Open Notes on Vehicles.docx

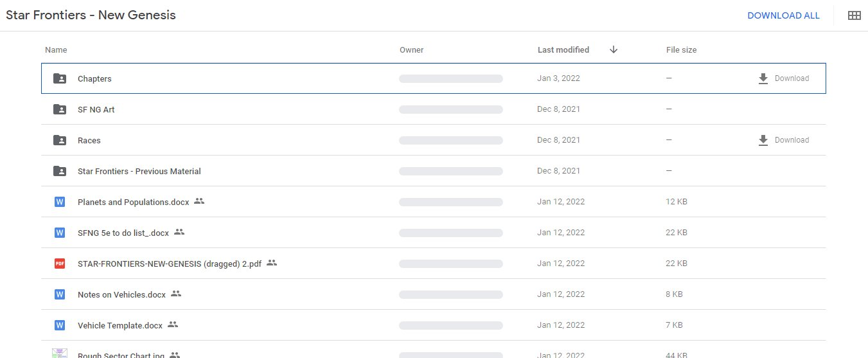pyautogui.click(x=121, y=294)
